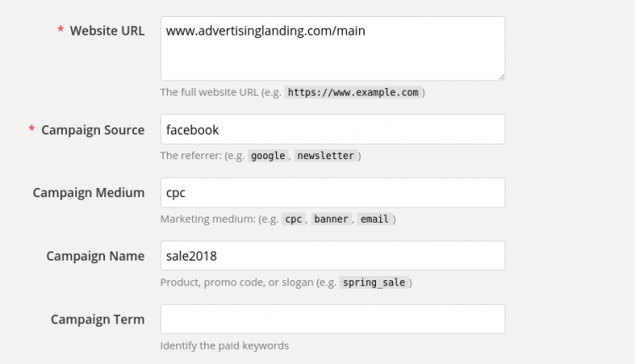Select the Campaign Medium field containing cpc
The image size is (635, 364).
pos(333,192)
